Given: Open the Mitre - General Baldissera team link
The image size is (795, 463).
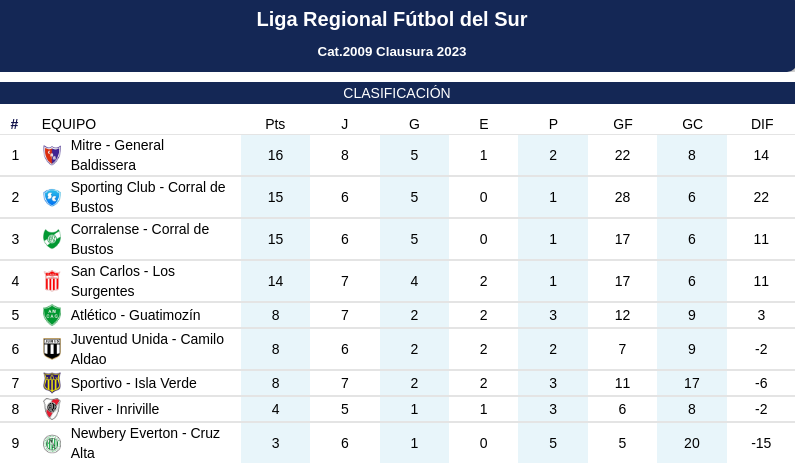Looking at the screenshot, I should [x=117, y=155].
